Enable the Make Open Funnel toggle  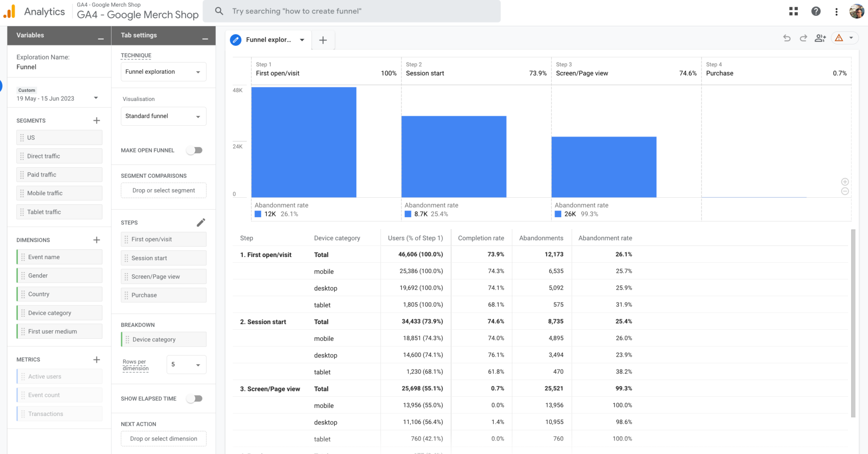[x=195, y=150]
